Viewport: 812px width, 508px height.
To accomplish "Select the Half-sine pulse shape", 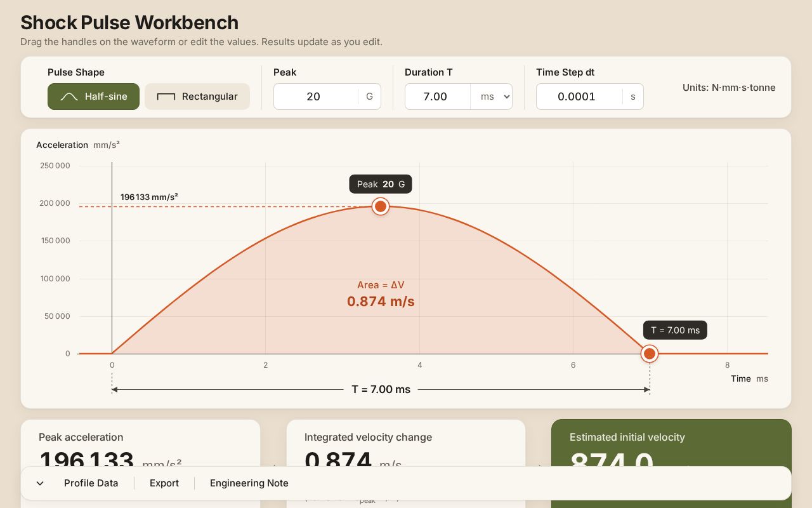I will [93, 97].
